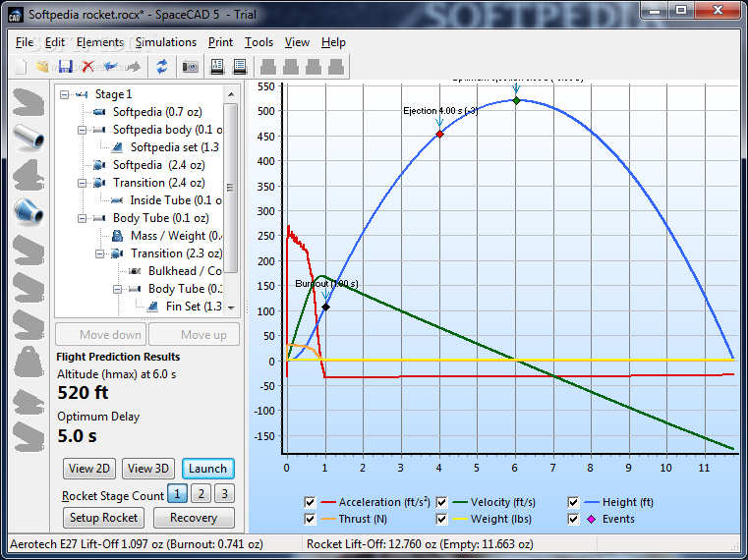Toggle the Thrust (N) checkbox
The height and width of the screenshot is (560, 748).
click(x=310, y=519)
